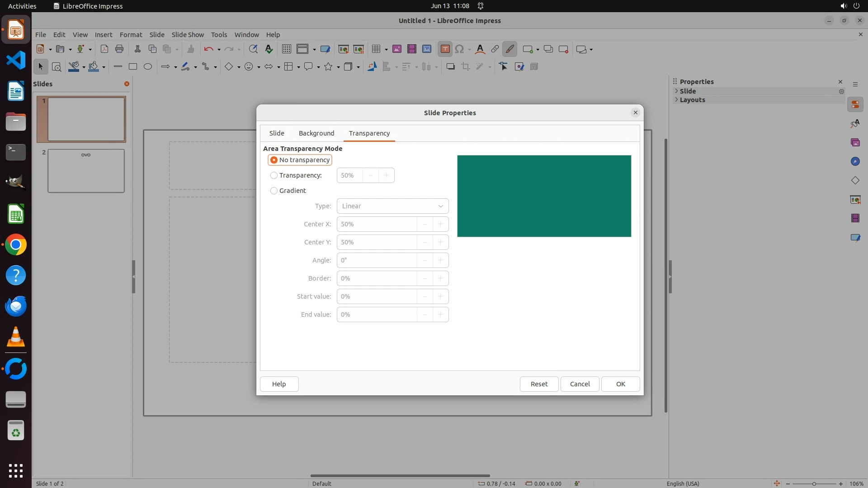868x488 pixels.
Task: Open the sidebar Navigator deck icon
Action: click(x=855, y=162)
